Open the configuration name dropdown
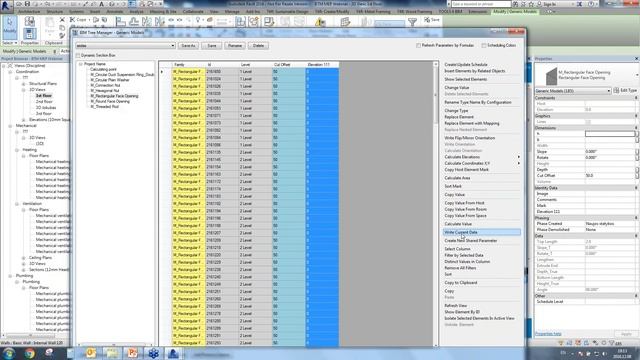 (173, 46)
